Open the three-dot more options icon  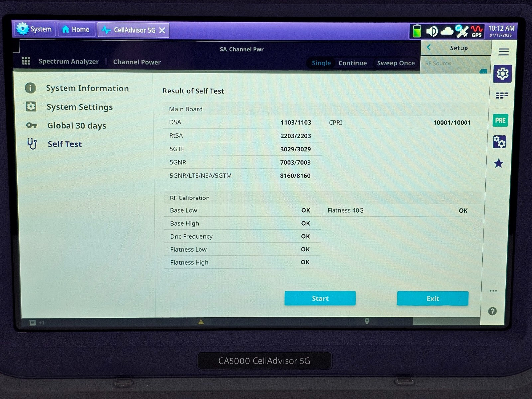tap(493, 291)
